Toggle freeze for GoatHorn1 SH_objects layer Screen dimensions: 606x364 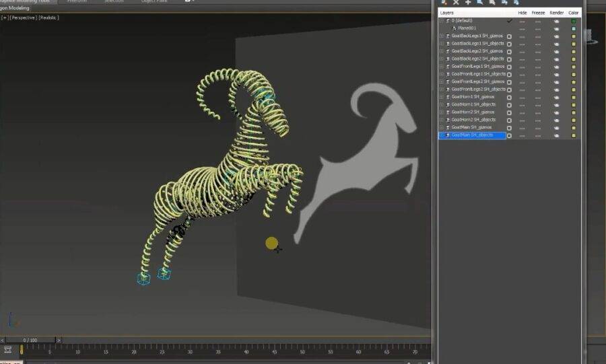tap(537, 105)
